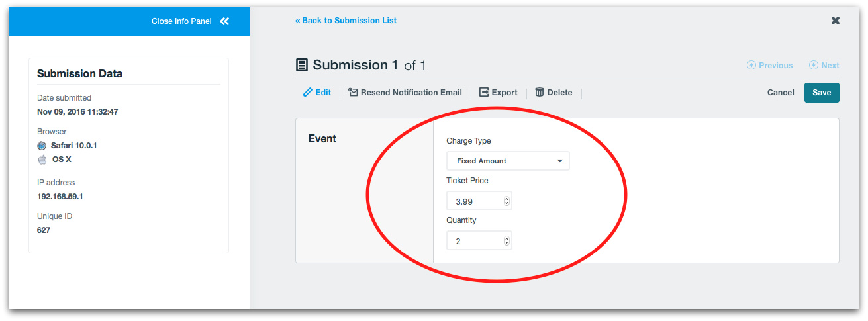
Task: Click the Next submission arrow icon
Action: click(x=814, y=66)
